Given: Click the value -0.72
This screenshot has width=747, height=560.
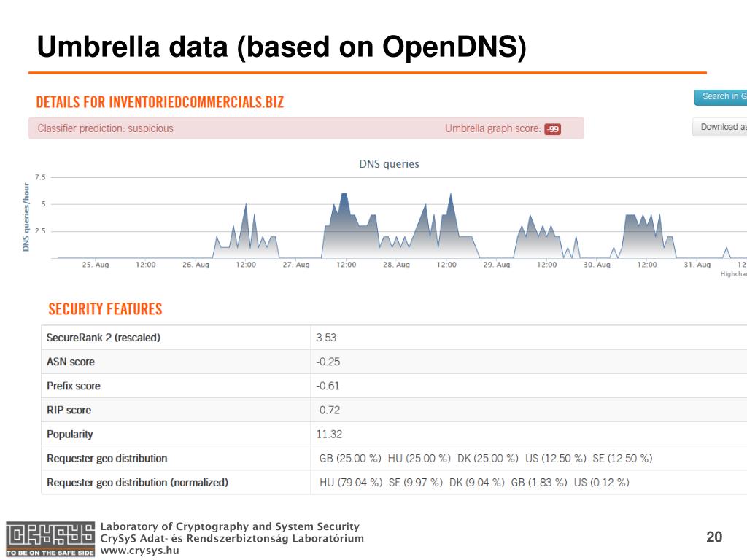Looking at the screenshot, I should (x=328, y=411).
